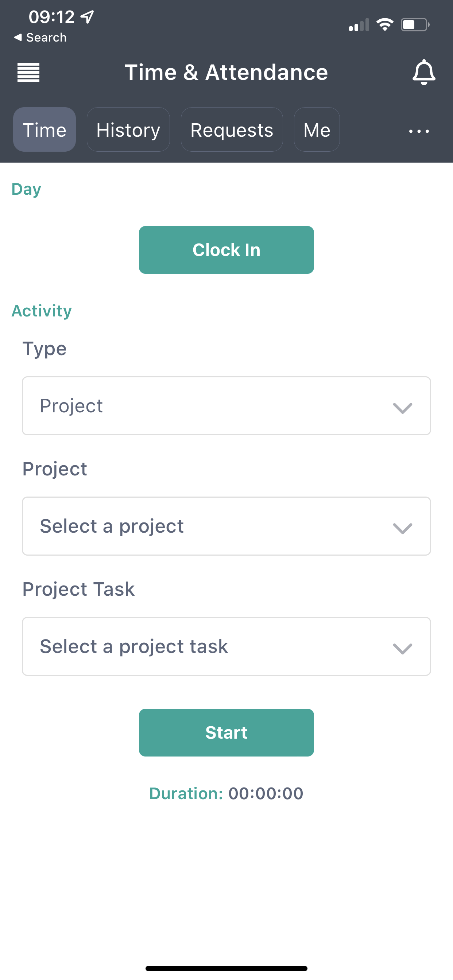453x980 pixels.
Task: Switch to the History tab
Action: point(128,130)
